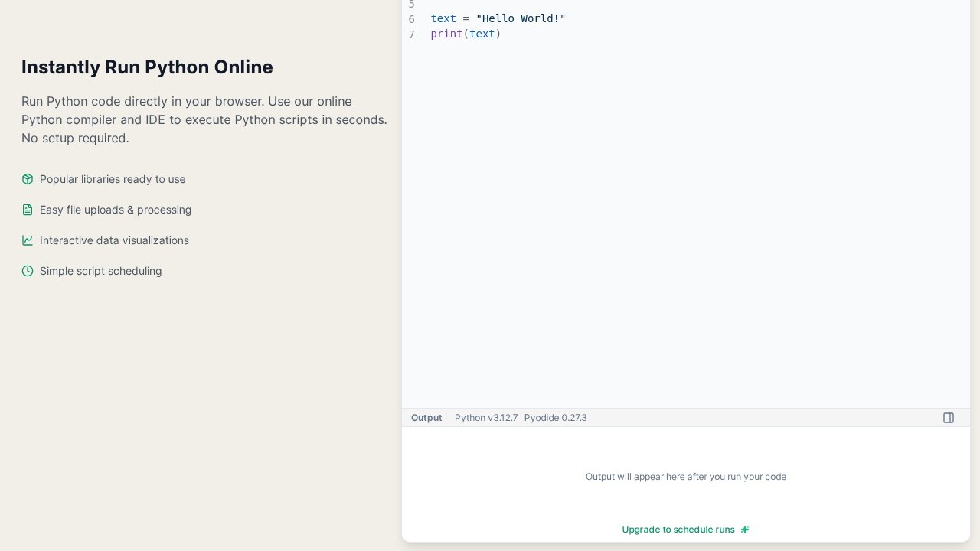Image resolution: width=980 pixels, height=551 pixels.
Task: Click the file icon beside Easy file uploads
Action: click(x=28, y=210)
